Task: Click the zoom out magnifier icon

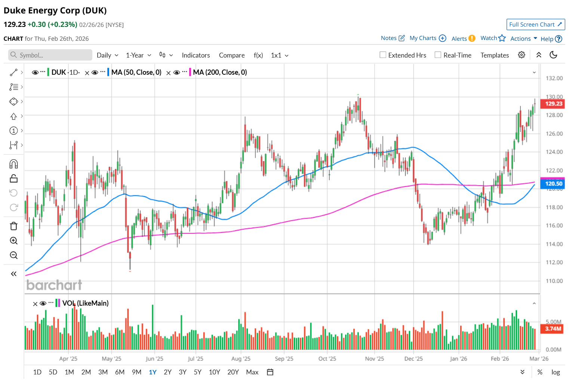Action: pos(14,255)
